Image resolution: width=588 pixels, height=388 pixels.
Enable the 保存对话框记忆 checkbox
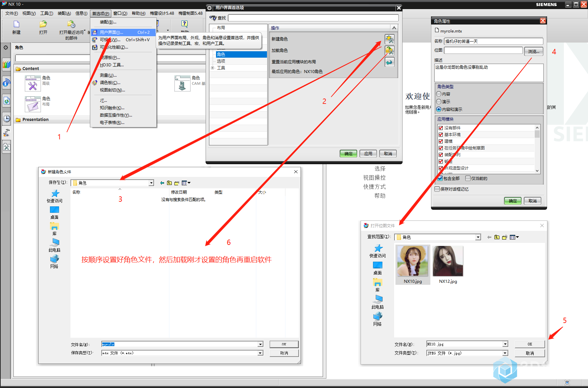437,189
